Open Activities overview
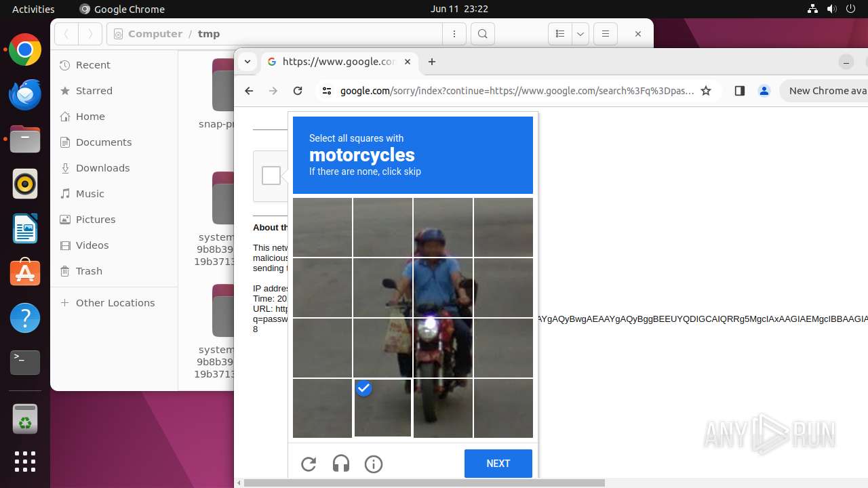 tap(33, 9)
